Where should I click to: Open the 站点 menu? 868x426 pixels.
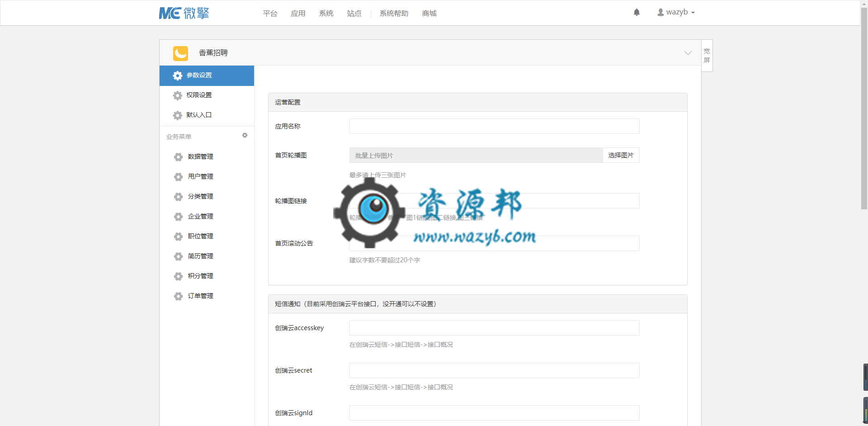[x=354, y=14]
